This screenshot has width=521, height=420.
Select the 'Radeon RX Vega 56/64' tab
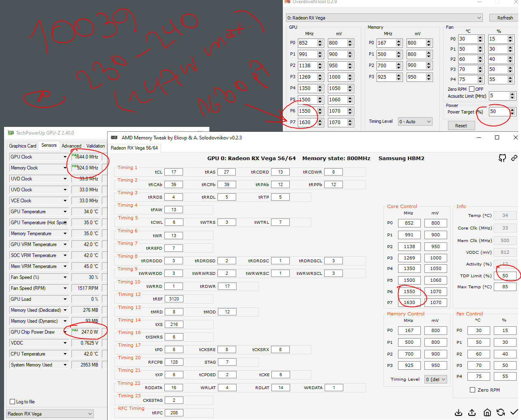tap(134, 148)
